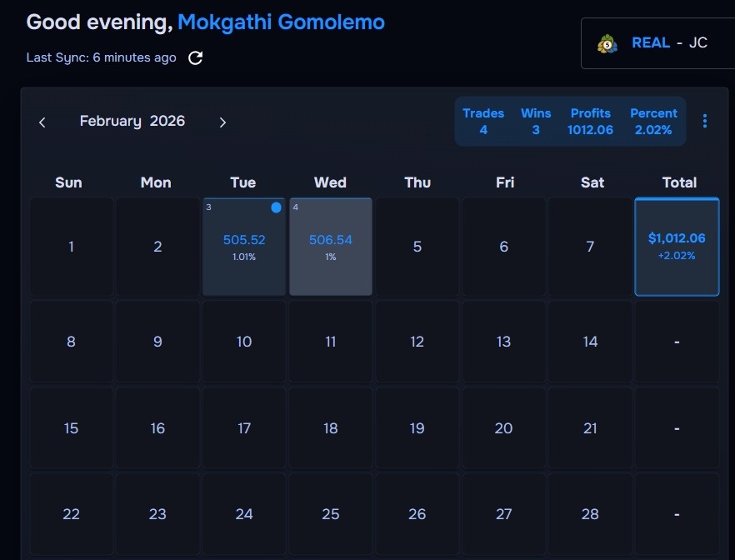Click the Thu column header
The image size is (735, 560).
417,182
